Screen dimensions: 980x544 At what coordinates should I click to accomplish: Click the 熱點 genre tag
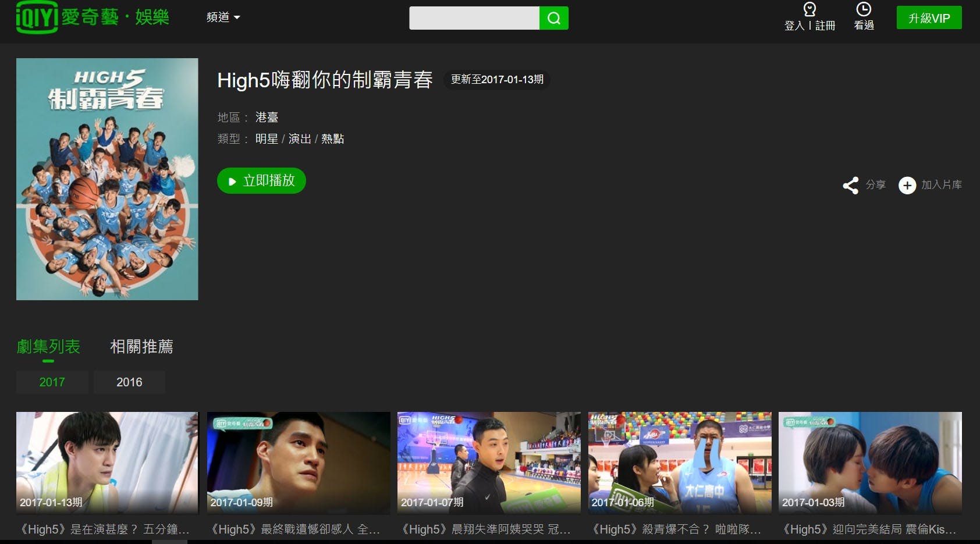tap(333, 139)
